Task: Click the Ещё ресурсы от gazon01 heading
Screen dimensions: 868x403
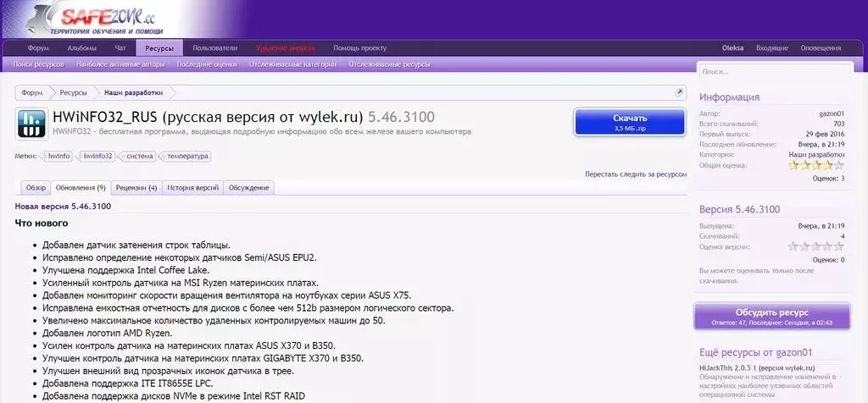Action: pos(755,352)
